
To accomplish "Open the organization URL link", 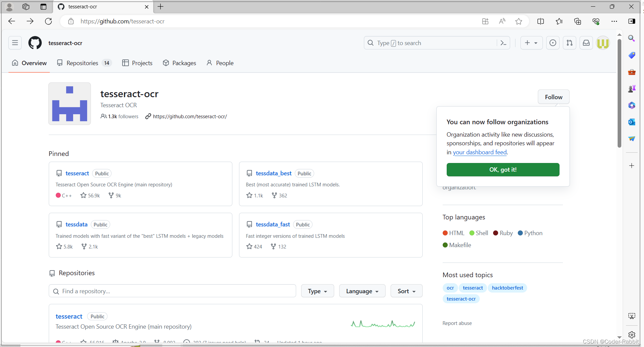I will pos(190,117).
